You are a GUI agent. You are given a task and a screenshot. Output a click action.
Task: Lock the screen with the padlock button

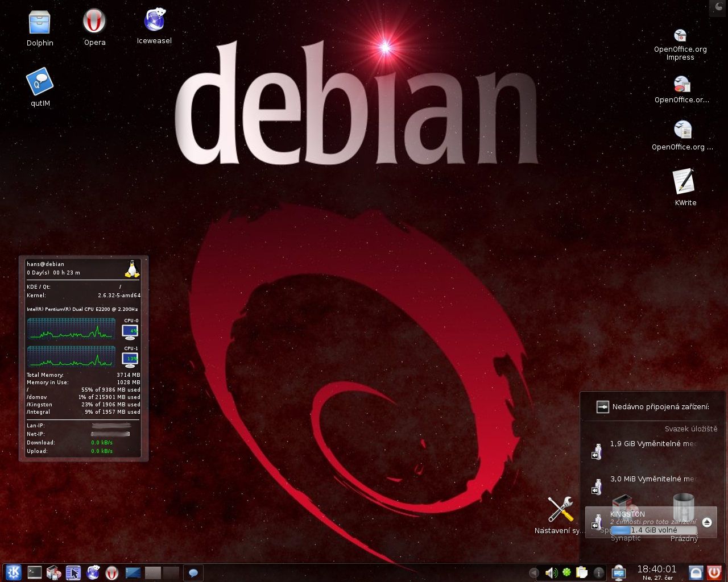point(696,572)
